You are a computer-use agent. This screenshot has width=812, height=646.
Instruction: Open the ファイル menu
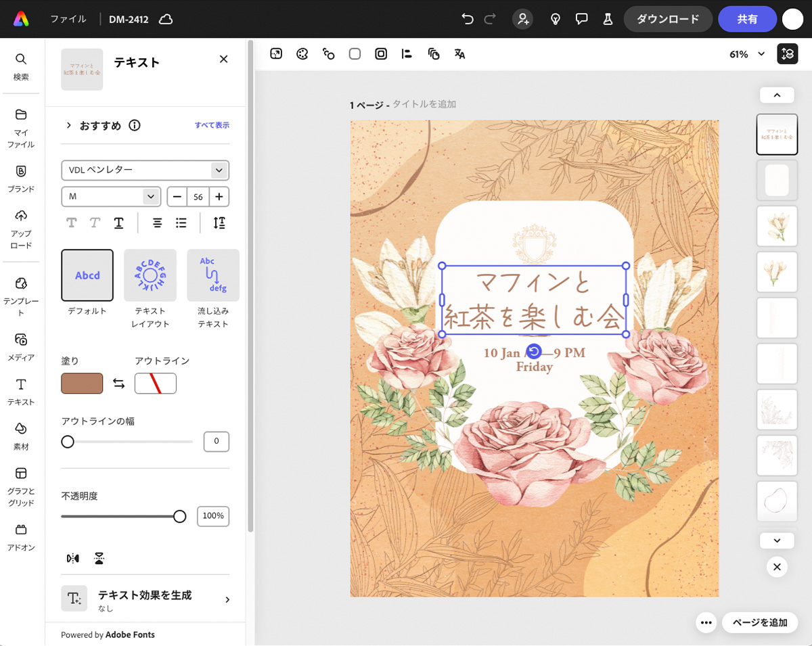[x=68, y=19]
